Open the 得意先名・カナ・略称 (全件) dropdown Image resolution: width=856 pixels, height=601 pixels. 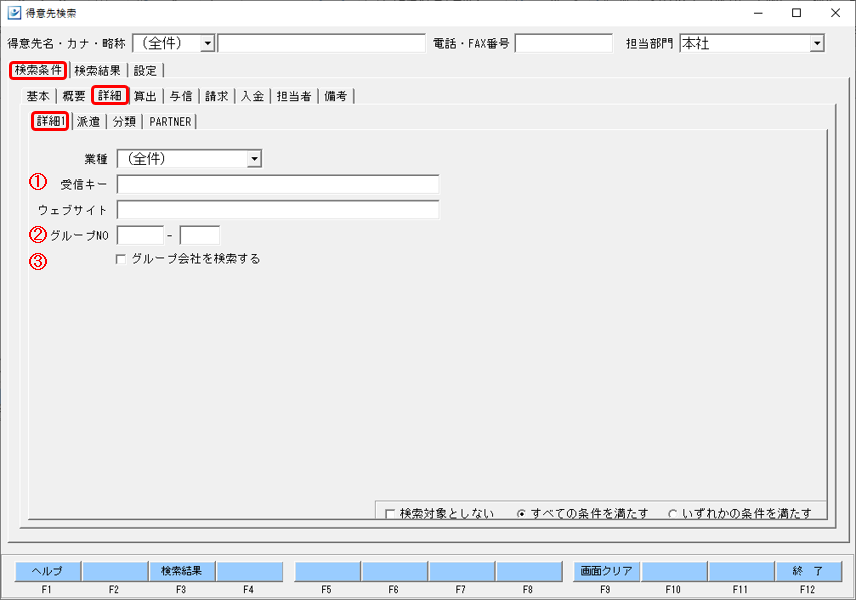click(x=207, y=43)
